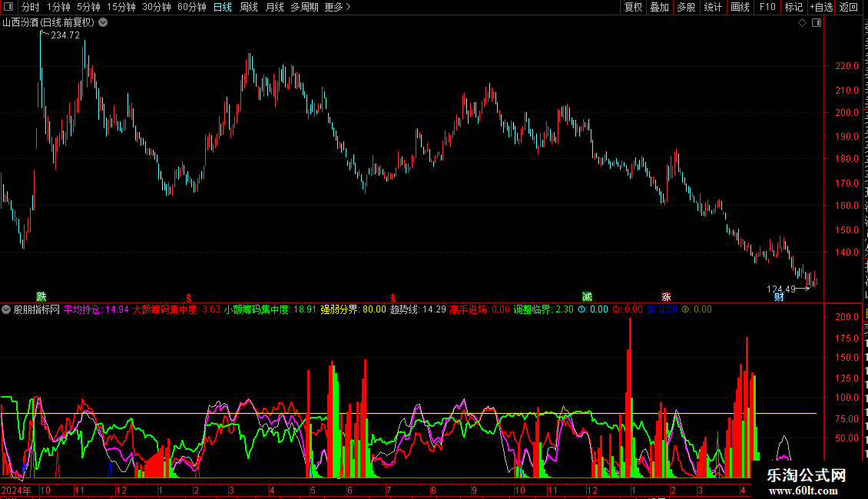Click the 2024年 date axis label

tap(16, 490)
